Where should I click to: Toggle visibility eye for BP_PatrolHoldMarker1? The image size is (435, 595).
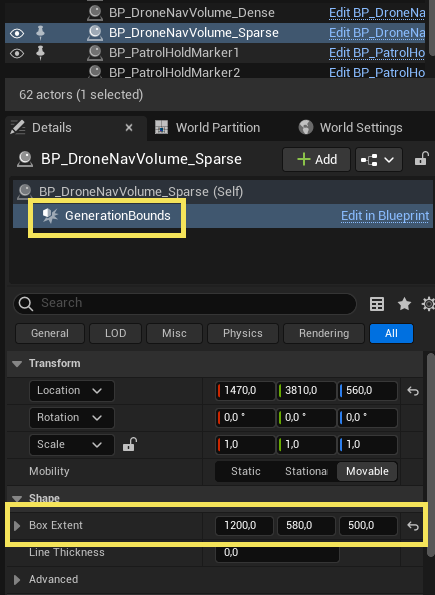17,54
